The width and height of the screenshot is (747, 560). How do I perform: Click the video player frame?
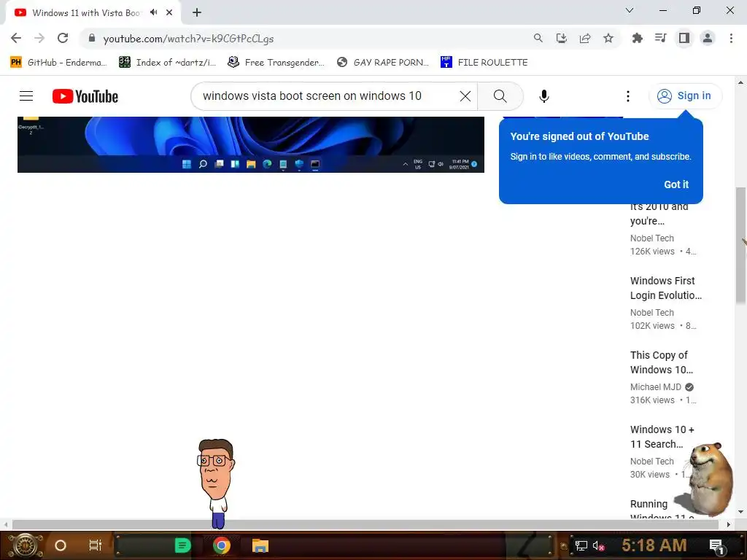pos(251,145)
